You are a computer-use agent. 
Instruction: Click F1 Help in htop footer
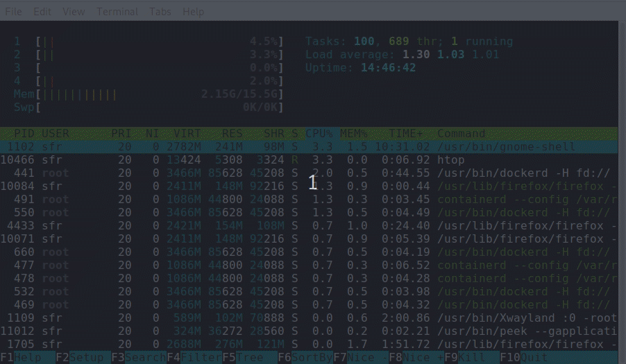point(28,357)
